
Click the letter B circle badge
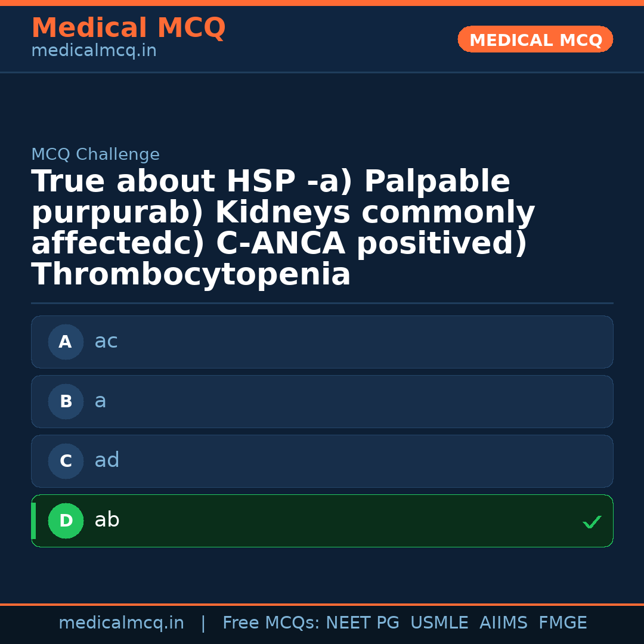coord(66,402)
